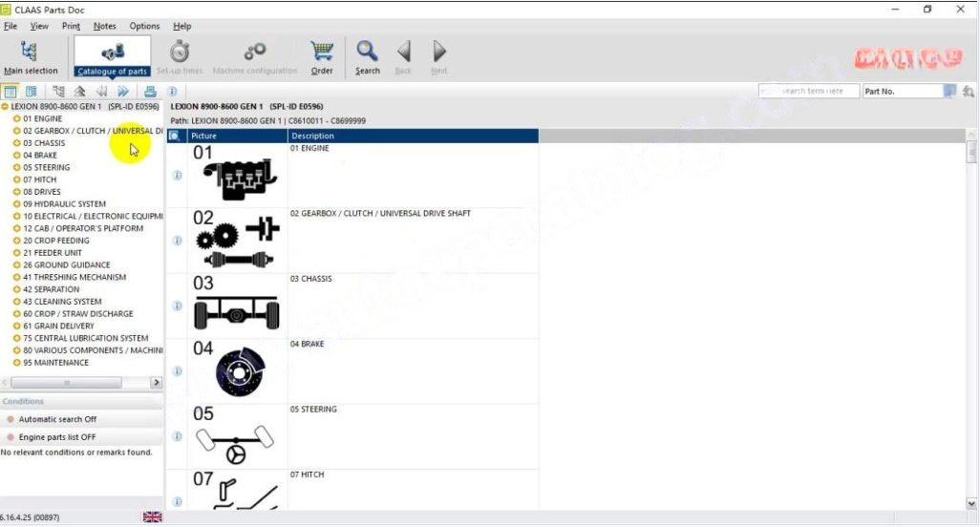Screen dimensions: 980x527
Task: Select 41 THRESHING MECHANISM in the tree
Action: (79, 278)
